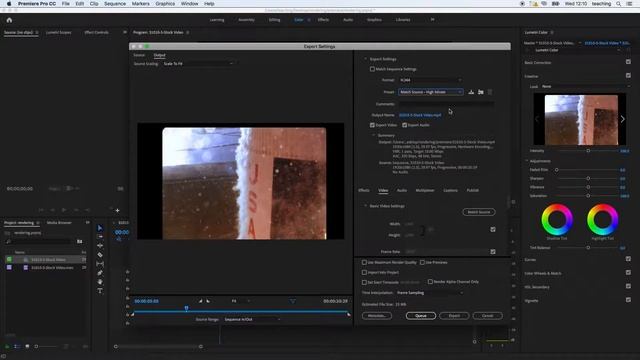The height and width of the screenshot is (360, 640).
Task: Enable Use Previews checkbox
Action: click(422, 262)
